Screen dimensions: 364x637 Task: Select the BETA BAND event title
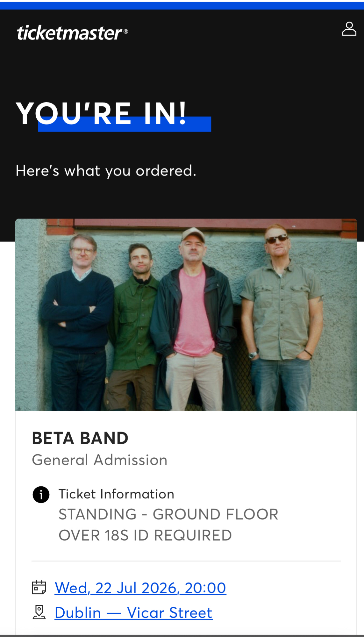80,438
